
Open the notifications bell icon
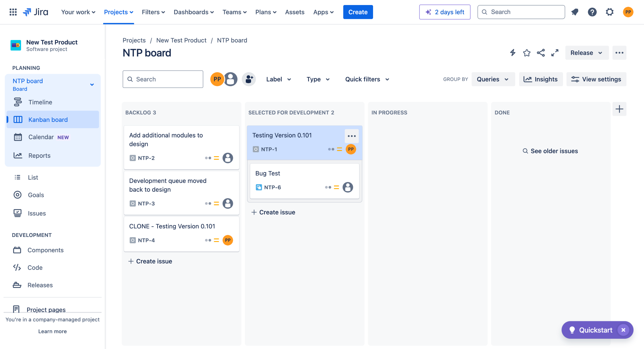[575, 12]
